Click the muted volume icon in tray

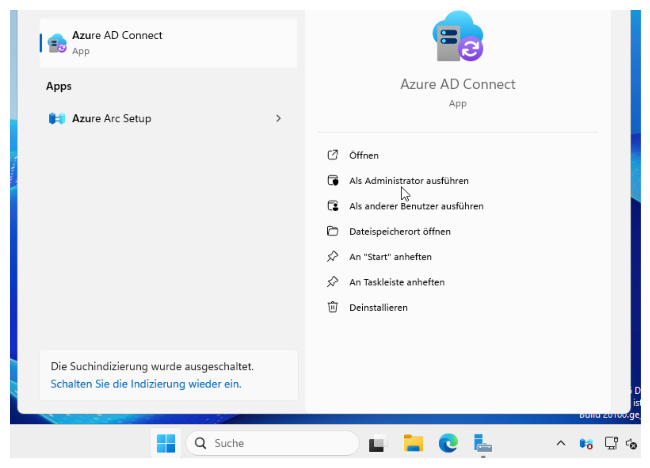pyautogui.click(x=632, y=443)
